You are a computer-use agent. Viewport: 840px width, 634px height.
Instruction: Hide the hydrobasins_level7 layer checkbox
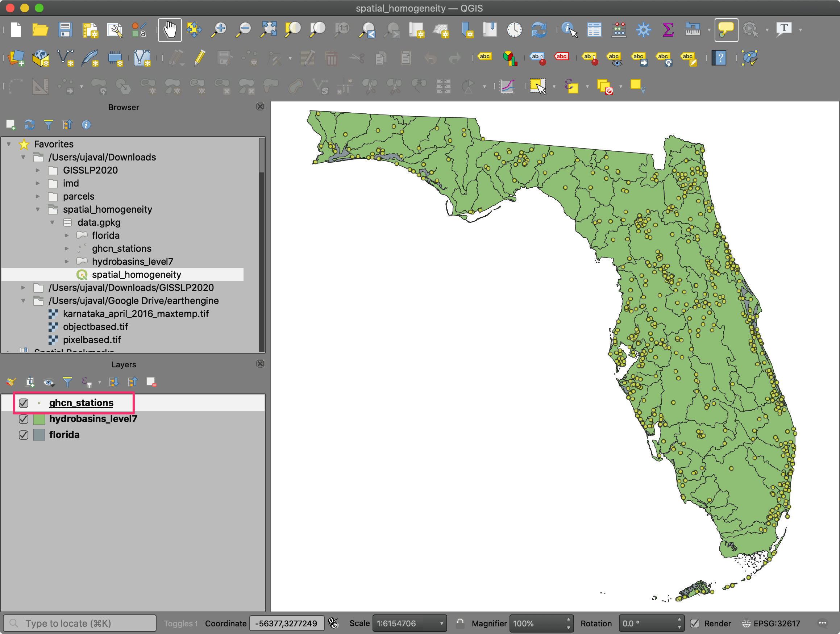coord(24,419)
